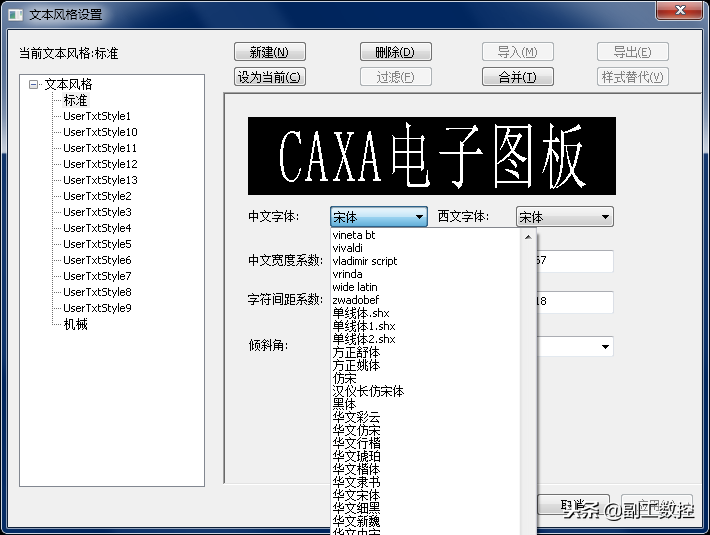Choose zwadobef font from list
710x535 pixels.
tap(426, 300)
